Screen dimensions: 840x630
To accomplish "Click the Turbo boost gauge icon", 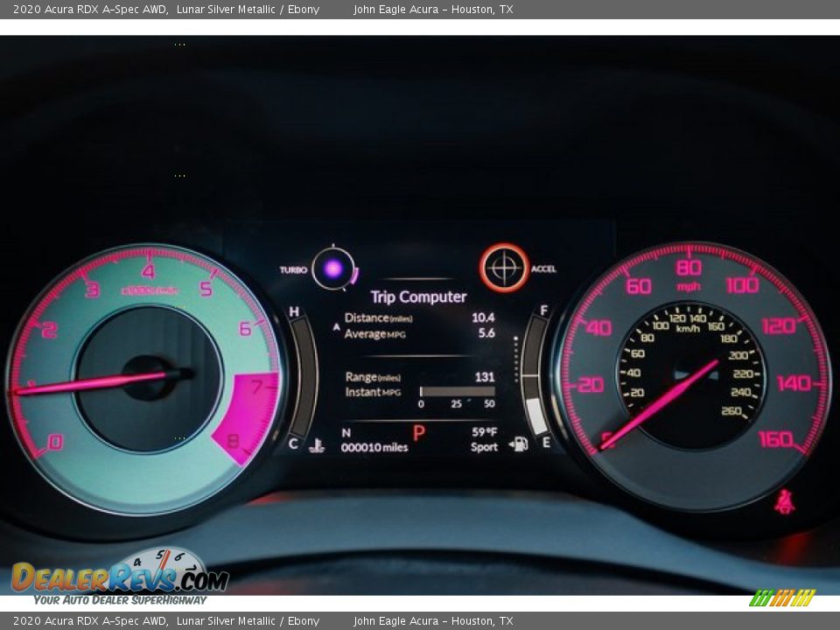I will [333, 269].
